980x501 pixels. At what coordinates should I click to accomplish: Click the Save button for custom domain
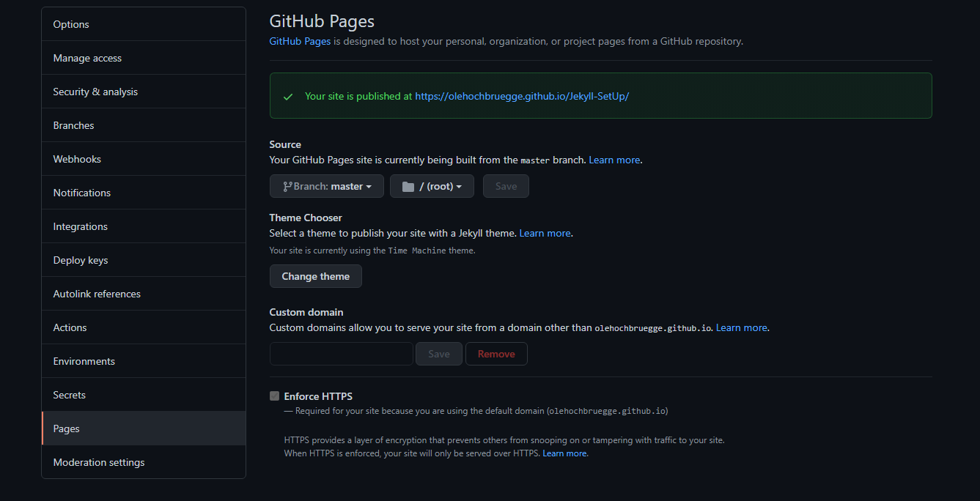click(x=439, y=354)
